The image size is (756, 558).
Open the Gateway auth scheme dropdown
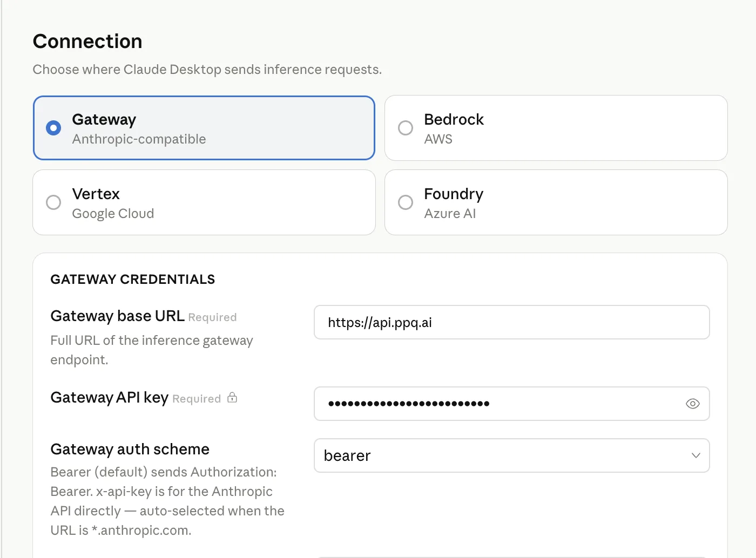point(511,455)
